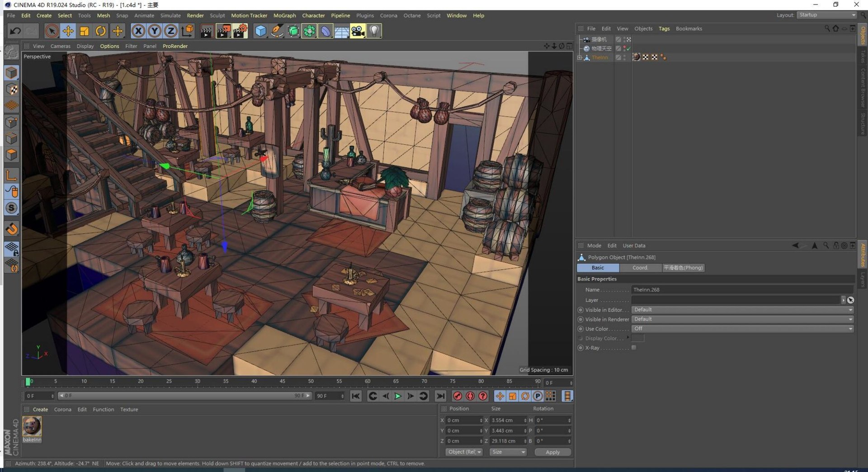Image resolution: width=868 pixels, height=472 pixels.
Task: Toggle Visible in Editor animation radio
Action: click(580, 310)
